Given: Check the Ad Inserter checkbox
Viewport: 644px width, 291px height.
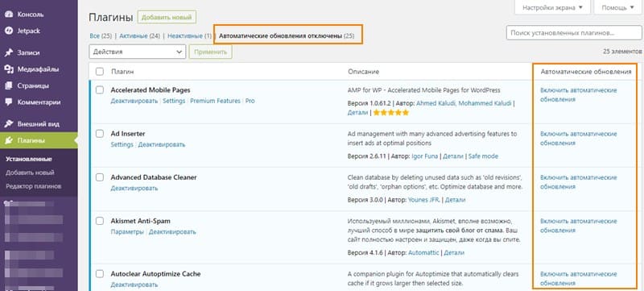Looking at the screenshot, I should click(100, 134).
